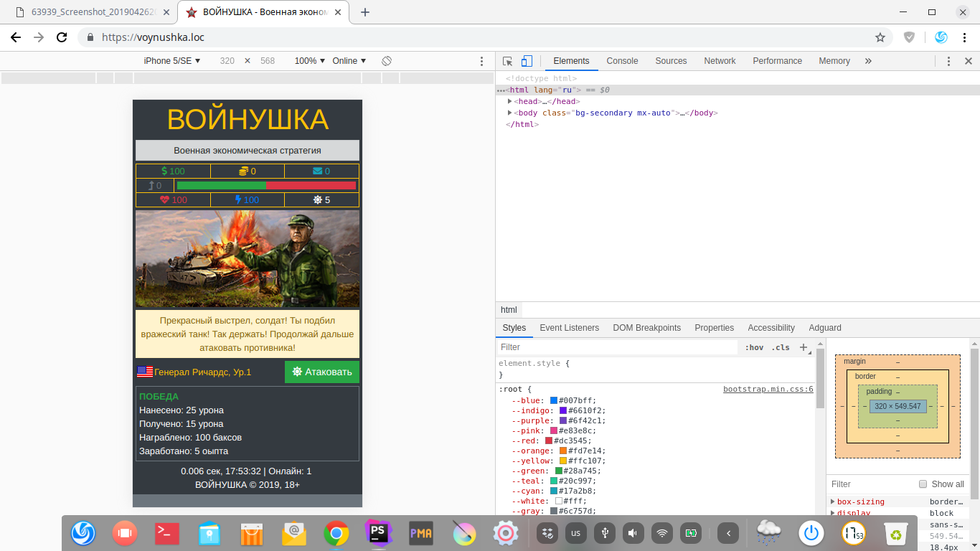Screen dimensions: 980x551
Task: Open the new tab plus button
Action: [x=365, y=12]
